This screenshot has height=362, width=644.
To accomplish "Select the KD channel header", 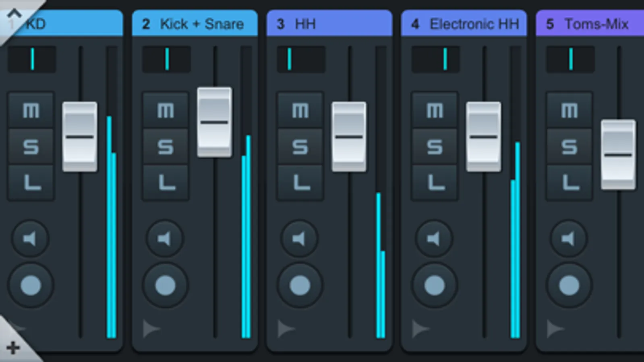I will 62,24.
